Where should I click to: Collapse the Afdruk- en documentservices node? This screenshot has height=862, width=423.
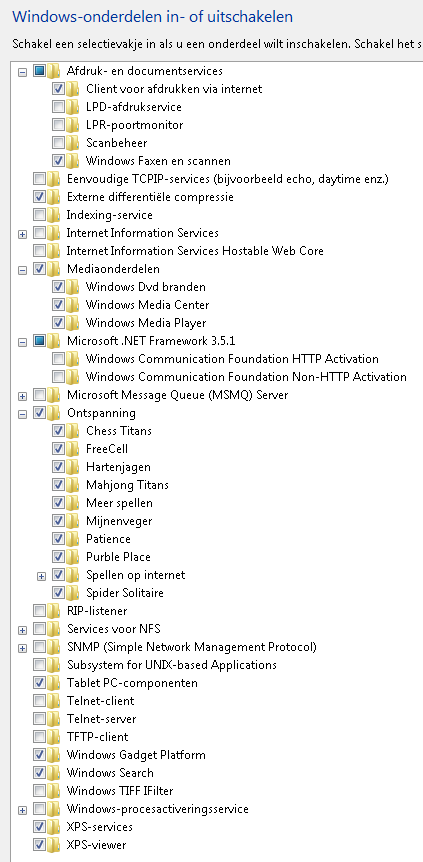click(23, 71)
